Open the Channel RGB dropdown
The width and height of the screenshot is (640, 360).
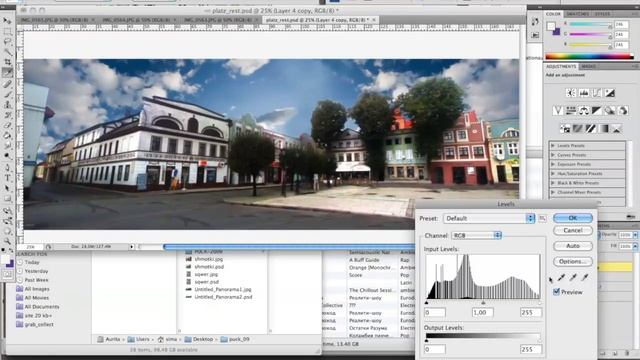coord(476,236)
